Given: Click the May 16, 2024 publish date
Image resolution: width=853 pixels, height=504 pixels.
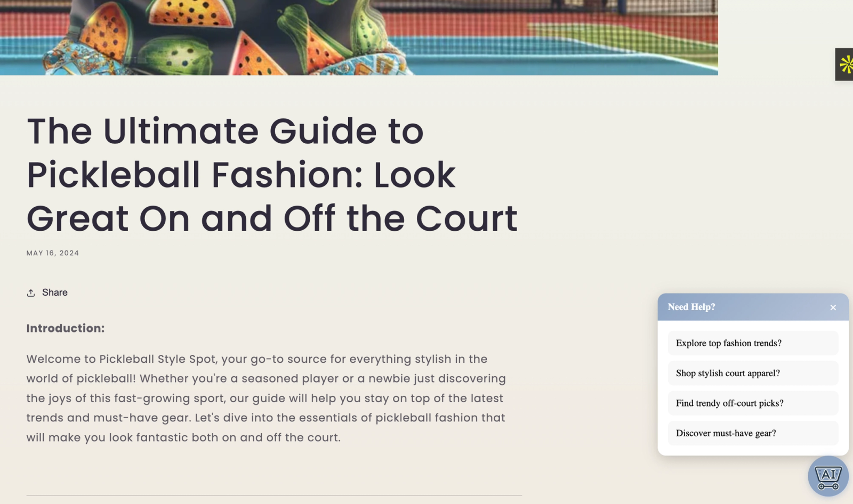Looking at the screenshot, I should click(x=53, y=253).
